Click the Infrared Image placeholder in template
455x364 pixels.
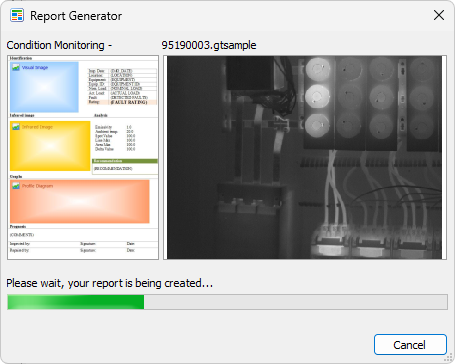pyautogui.click(x=50, y=146)
